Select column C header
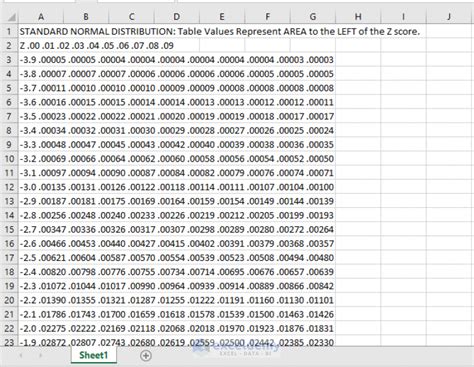The image size is (474, 367). 131,16
